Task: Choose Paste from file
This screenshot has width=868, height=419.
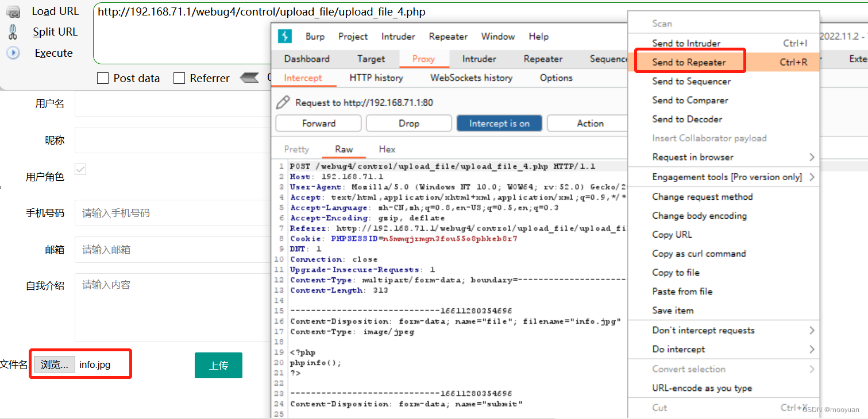Action: [724, 291]
